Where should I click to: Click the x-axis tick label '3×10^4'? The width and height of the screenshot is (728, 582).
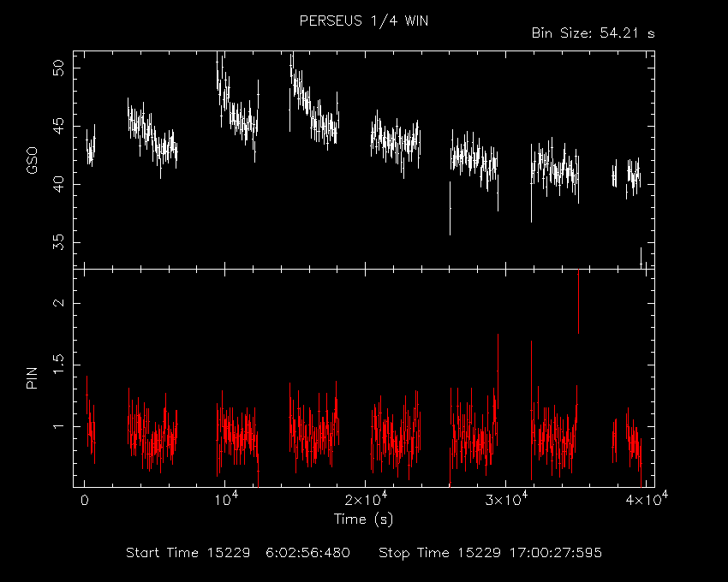click(505, 499)
